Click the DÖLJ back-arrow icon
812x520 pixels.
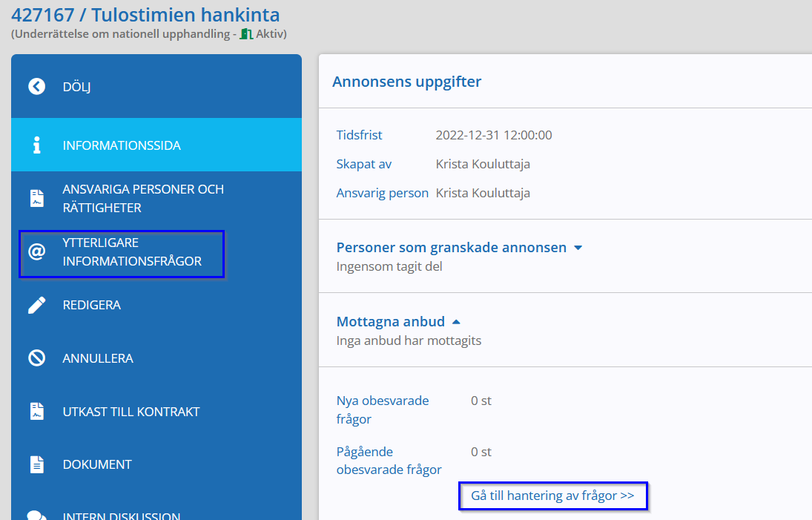click(x=36, y=87)
